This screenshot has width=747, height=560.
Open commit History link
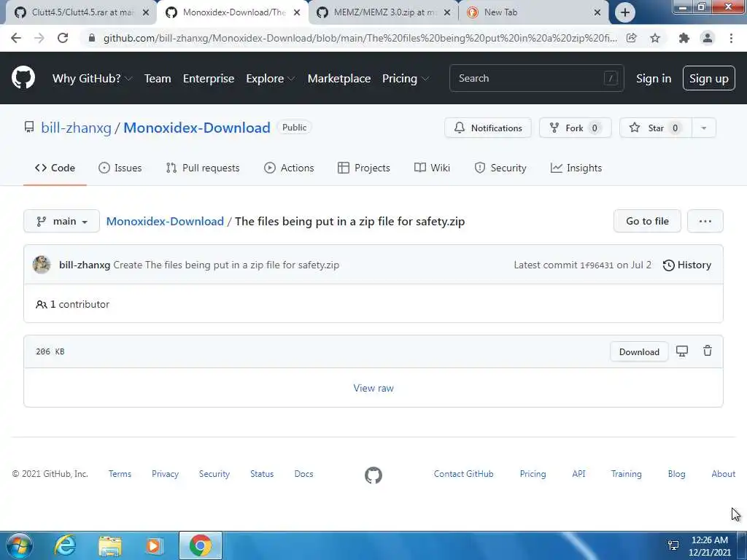tap(687, 265)
